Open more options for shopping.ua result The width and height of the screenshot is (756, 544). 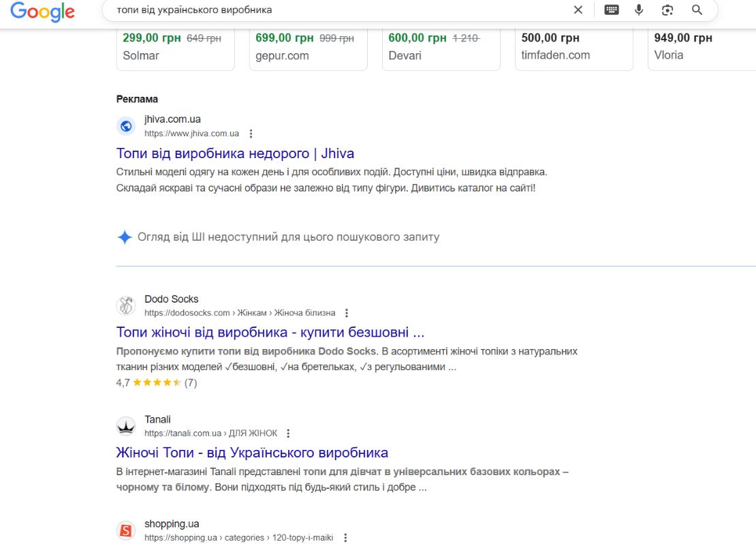(x=345, y=538)
